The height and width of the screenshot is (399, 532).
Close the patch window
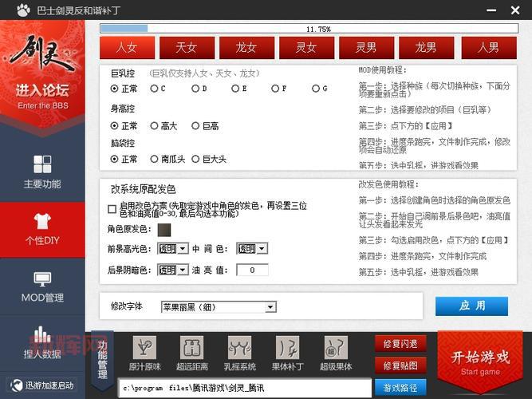(515, 10)
